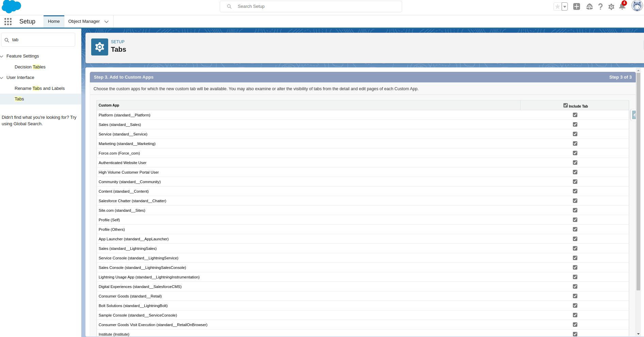The width and height of the screenshot is (644, 337).
Task: Open the favorites list dropdown arrow
Action: (x=565, y=6)
